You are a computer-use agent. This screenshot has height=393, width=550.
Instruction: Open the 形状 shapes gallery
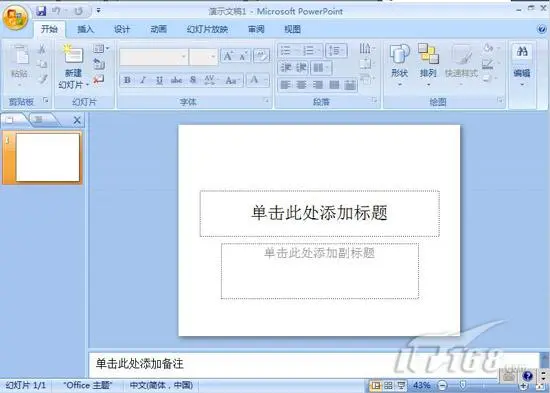(400, 65)
